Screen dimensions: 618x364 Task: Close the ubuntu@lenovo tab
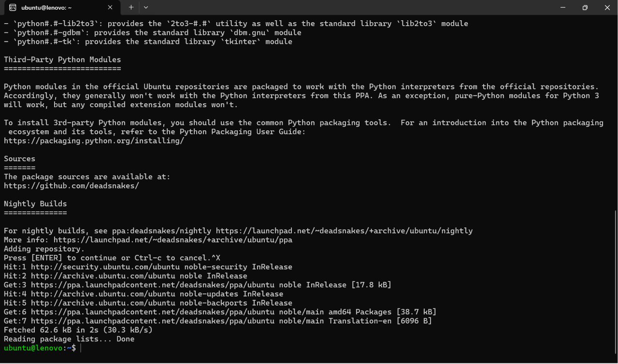pos(110,8)
